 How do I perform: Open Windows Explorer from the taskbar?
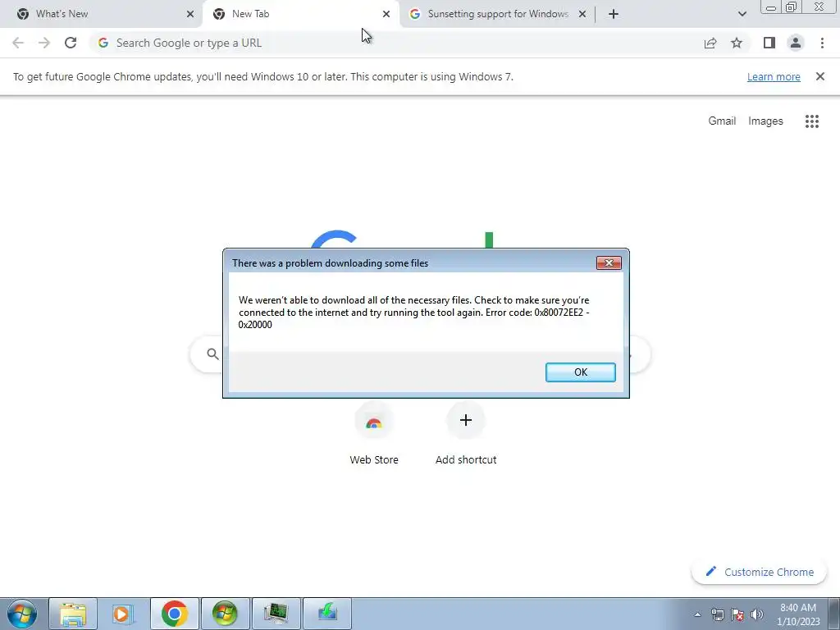click(73, 614)
